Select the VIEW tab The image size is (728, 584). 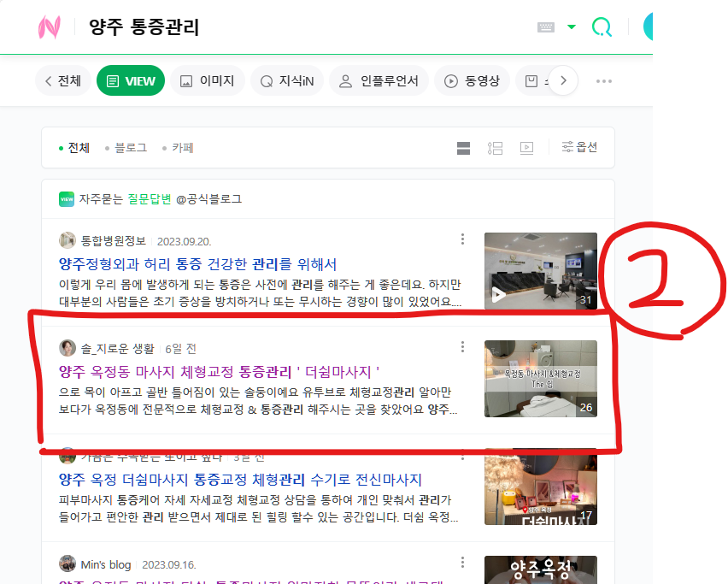pos(131,81)
